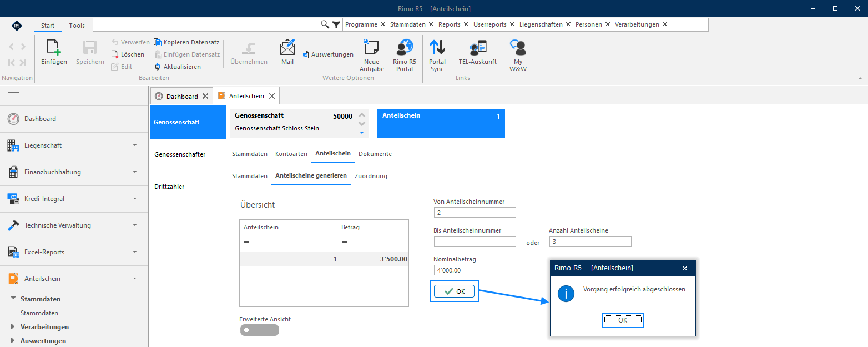Close the Rimo R5 message dialog

(x=685, y=268)
